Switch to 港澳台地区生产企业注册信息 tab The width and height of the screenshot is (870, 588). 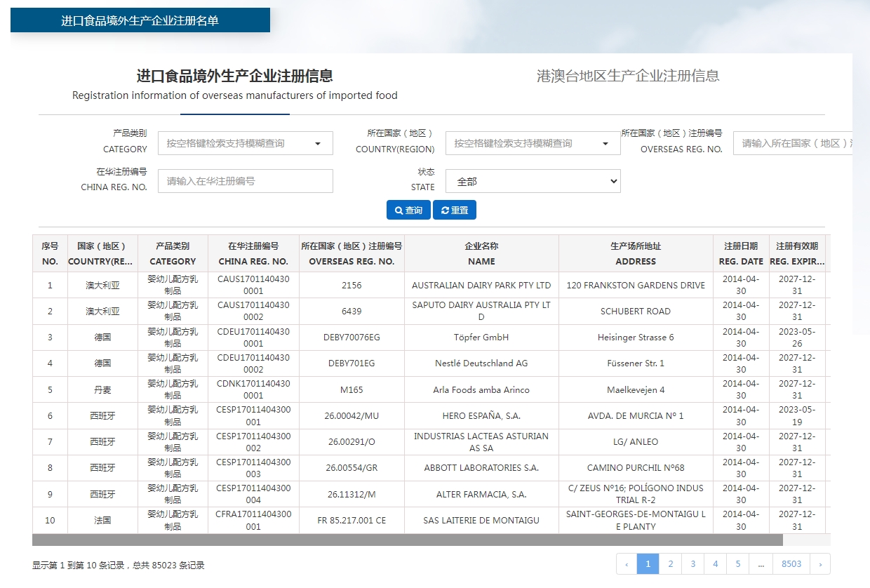628,76
